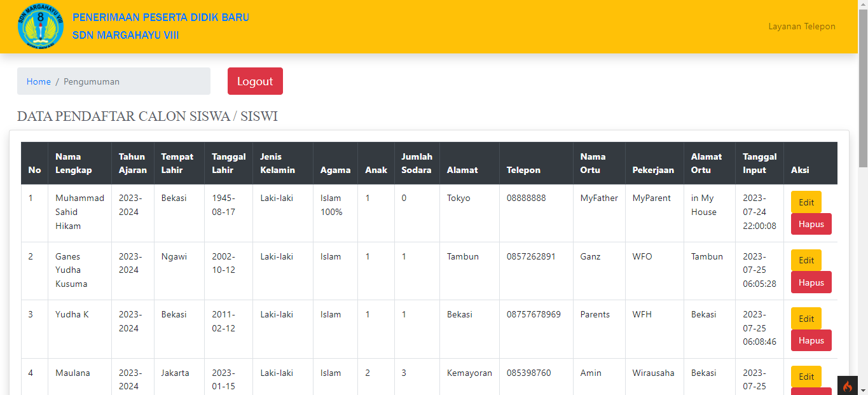
Task: Click the Logout button
Action: [x=255, y=81]
